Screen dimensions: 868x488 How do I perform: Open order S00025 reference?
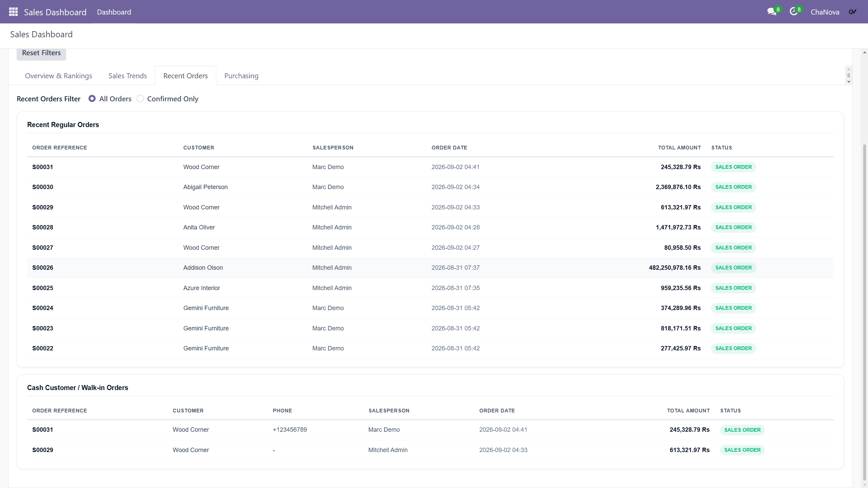click(42, 288)
